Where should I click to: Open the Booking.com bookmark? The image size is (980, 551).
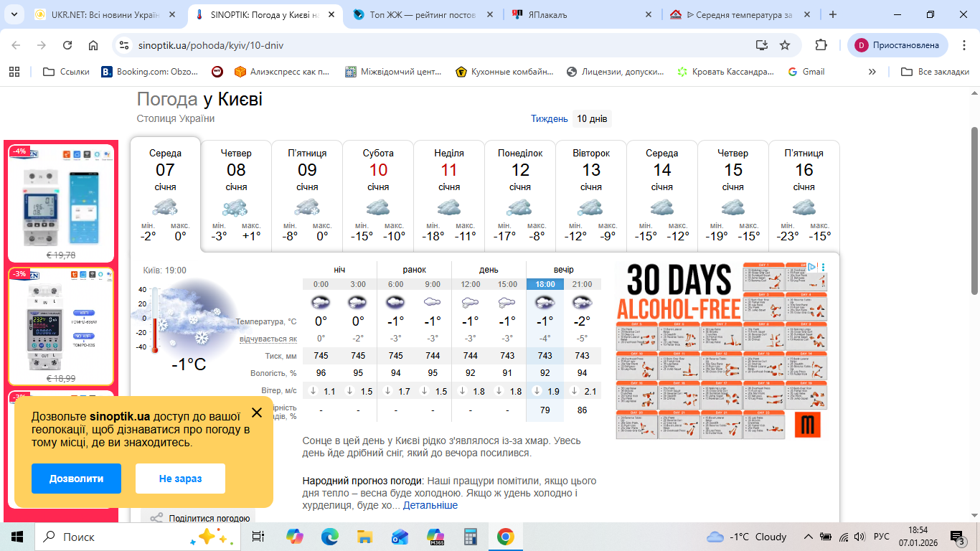pyautogui.click(x=149, y=72)
